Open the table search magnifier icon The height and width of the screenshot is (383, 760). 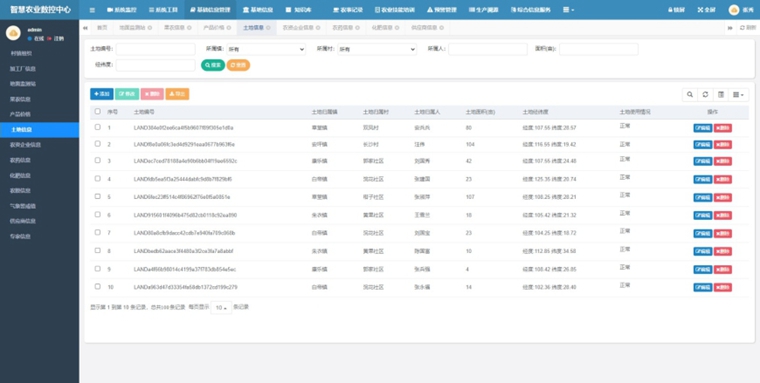690,95
